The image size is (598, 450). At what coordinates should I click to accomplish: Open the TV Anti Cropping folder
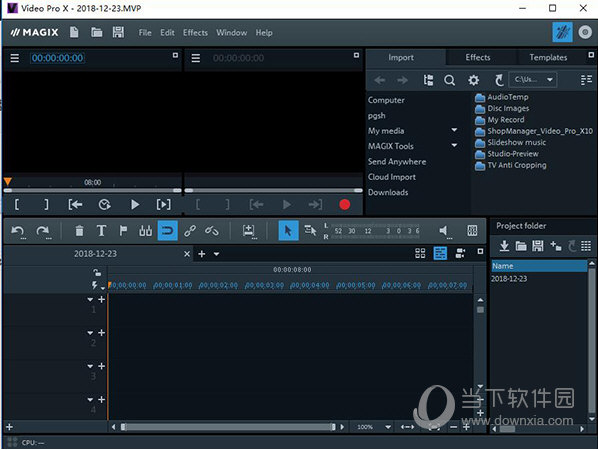click(x=511, y=165)
